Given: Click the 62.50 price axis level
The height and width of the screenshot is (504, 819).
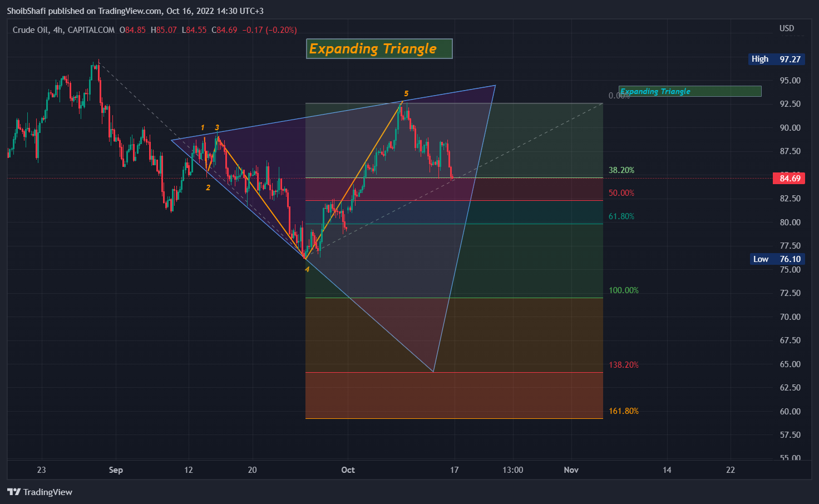Looking at the screenshot, I should coord(790,388).
